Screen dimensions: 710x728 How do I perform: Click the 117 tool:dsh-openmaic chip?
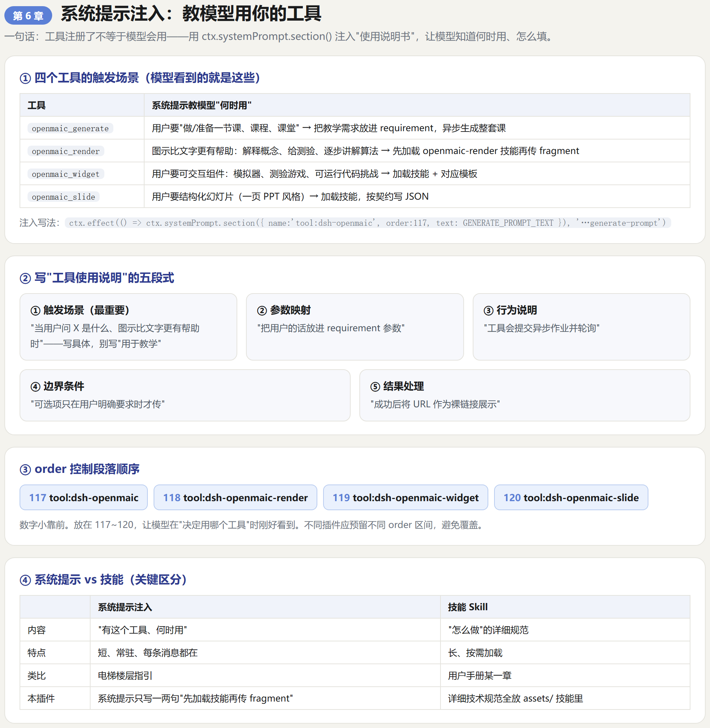[x=84, y=497]
